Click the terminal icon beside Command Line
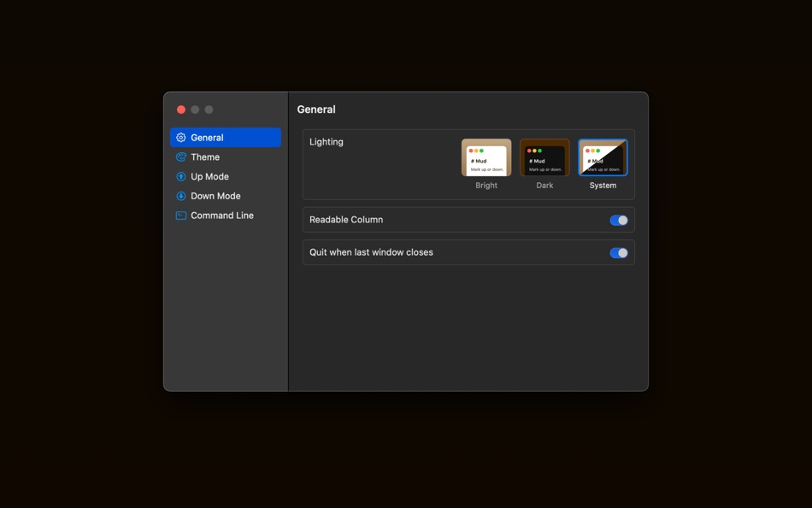Image resolution: width=812 pixels, height=508 pixels. (x=179, y=215)
